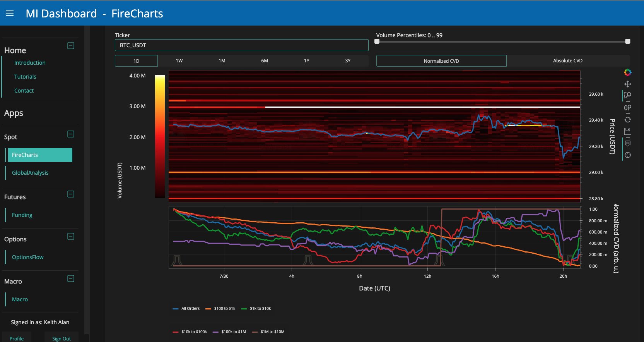The height and width of the screenshot is (342, 644).
Task: Open the hamburger menu
Action: pyautogui.click(x=10, y=14)
